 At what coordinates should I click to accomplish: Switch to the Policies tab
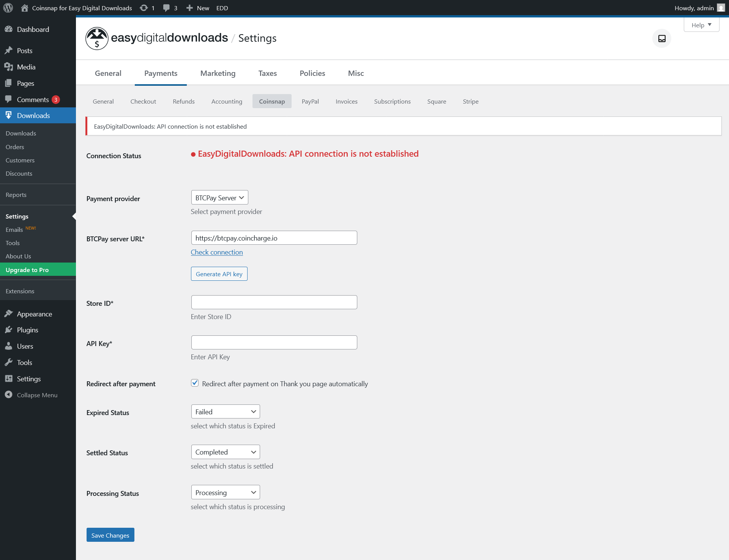click(312, 73)
